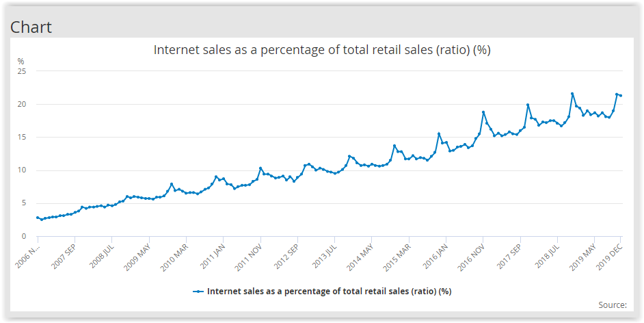Select the first data point of the line

coord(38,218)
